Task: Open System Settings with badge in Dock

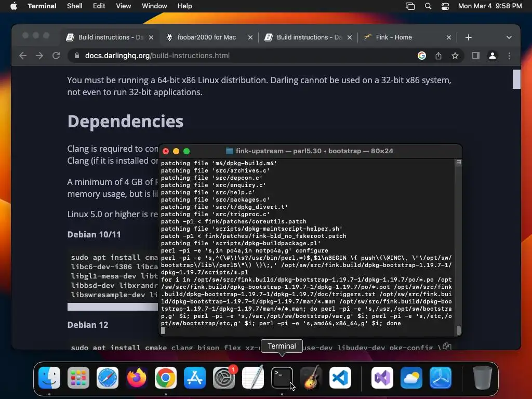Action: (224, 378)
